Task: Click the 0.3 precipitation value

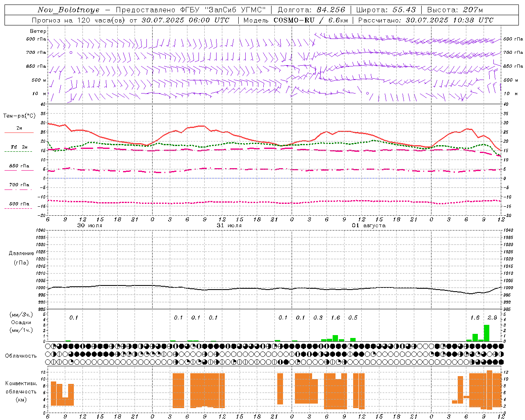Action: [x=318, y=317]
